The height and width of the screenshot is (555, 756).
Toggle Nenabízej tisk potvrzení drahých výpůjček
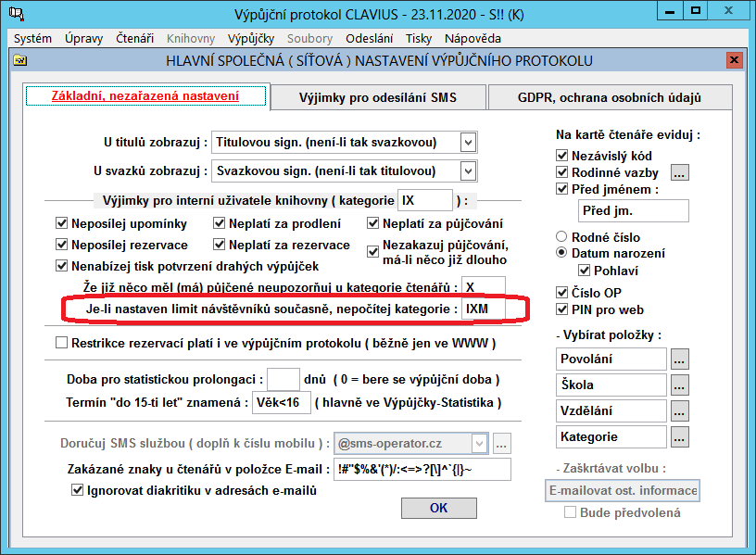pyautogui.click(x=61, y=266)
